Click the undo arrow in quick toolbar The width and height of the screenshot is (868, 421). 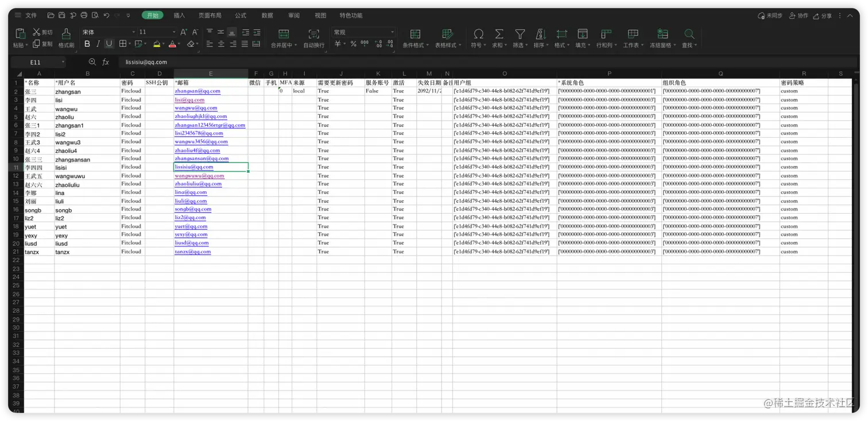click(x=106, y=16)
